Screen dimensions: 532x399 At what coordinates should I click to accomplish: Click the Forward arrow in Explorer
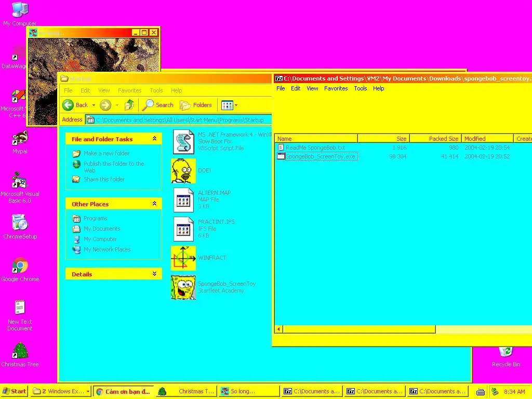point(105,105)
